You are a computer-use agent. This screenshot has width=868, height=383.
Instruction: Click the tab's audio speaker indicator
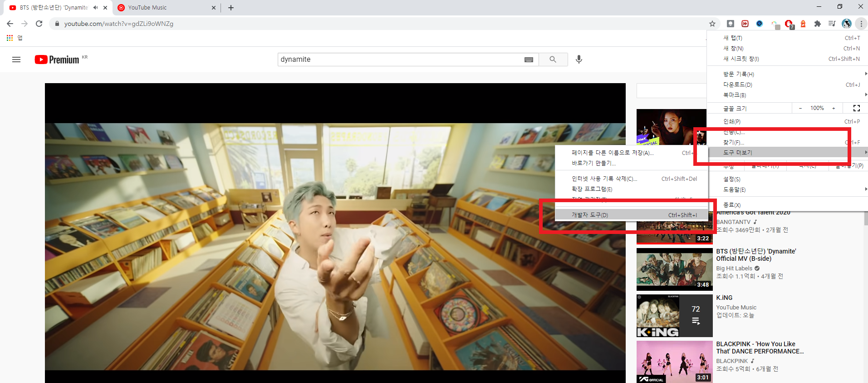click(96, 8)
